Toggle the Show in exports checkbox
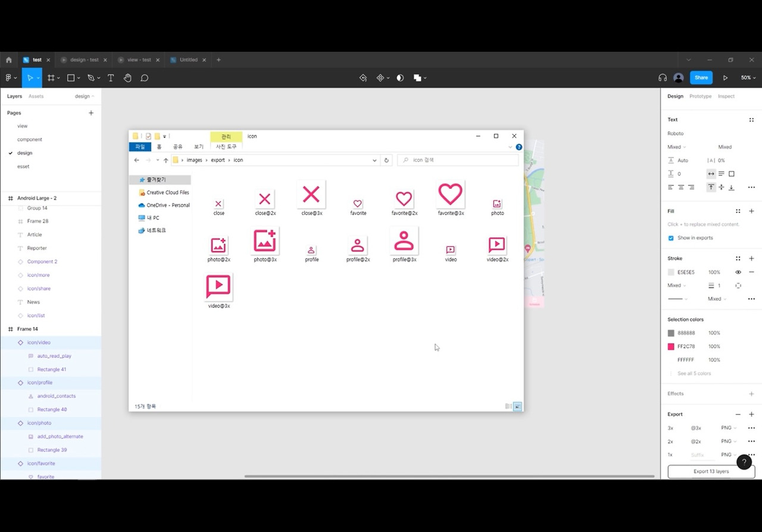 pyautogui.click(x=671, y=238)
